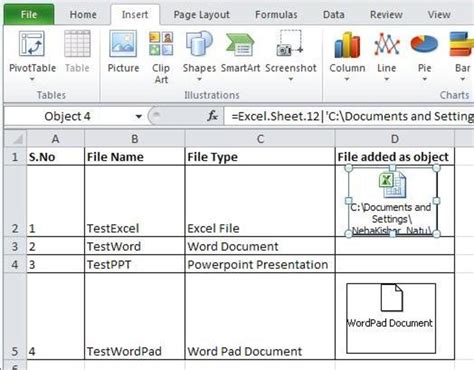Click the File Name header cell
474x370 pixels.
tap(135, 157)
